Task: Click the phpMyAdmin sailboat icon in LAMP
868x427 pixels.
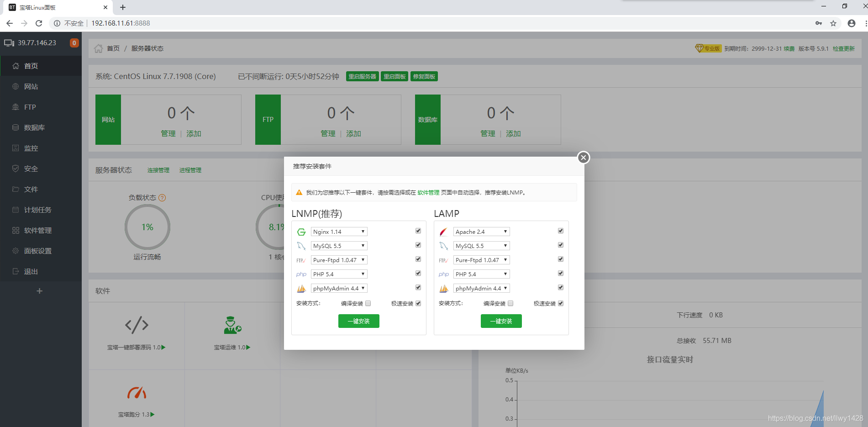Action: (x=444, y=289)
